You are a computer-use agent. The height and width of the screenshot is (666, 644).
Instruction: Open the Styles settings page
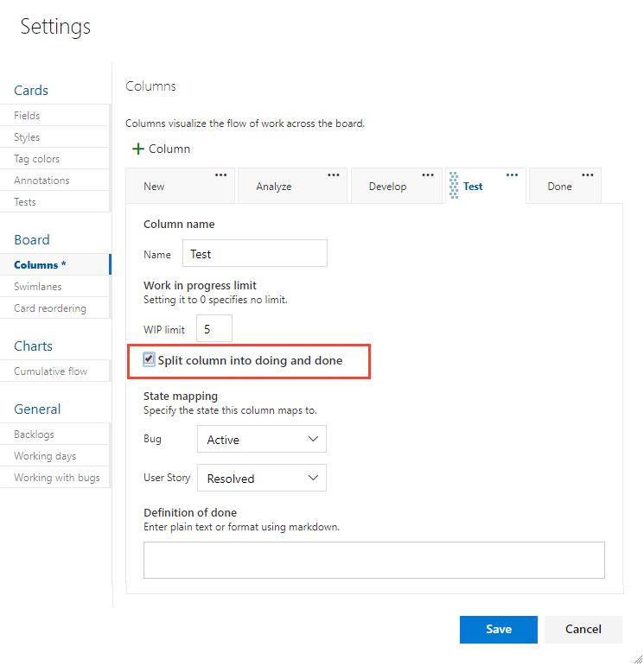[x=54, y=137]
